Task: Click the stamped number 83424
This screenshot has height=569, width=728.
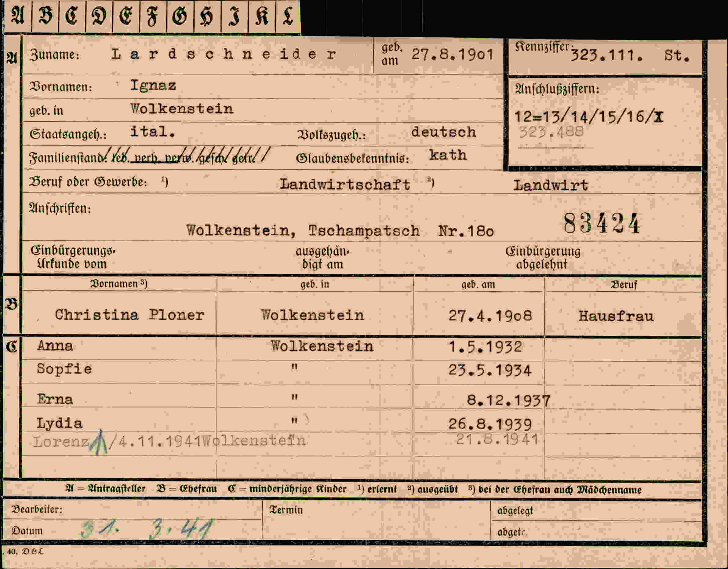Action: [602, 223]
